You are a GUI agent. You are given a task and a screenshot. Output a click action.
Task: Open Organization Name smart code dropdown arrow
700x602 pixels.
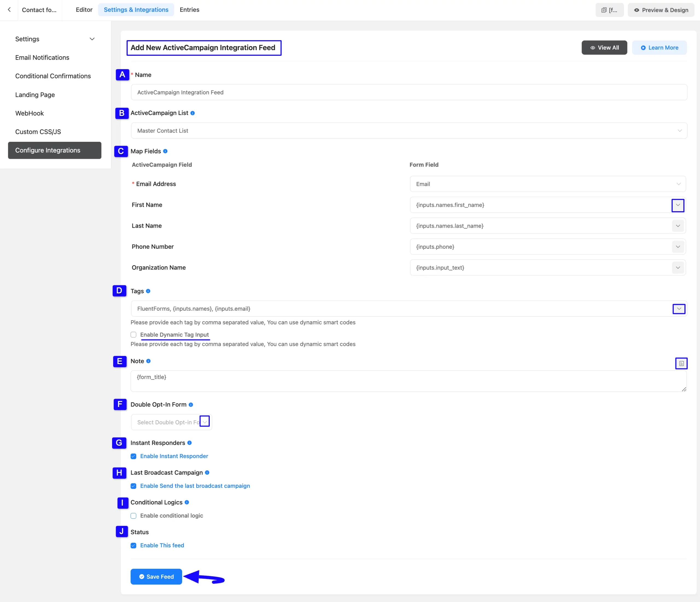(x=678, y=268)
